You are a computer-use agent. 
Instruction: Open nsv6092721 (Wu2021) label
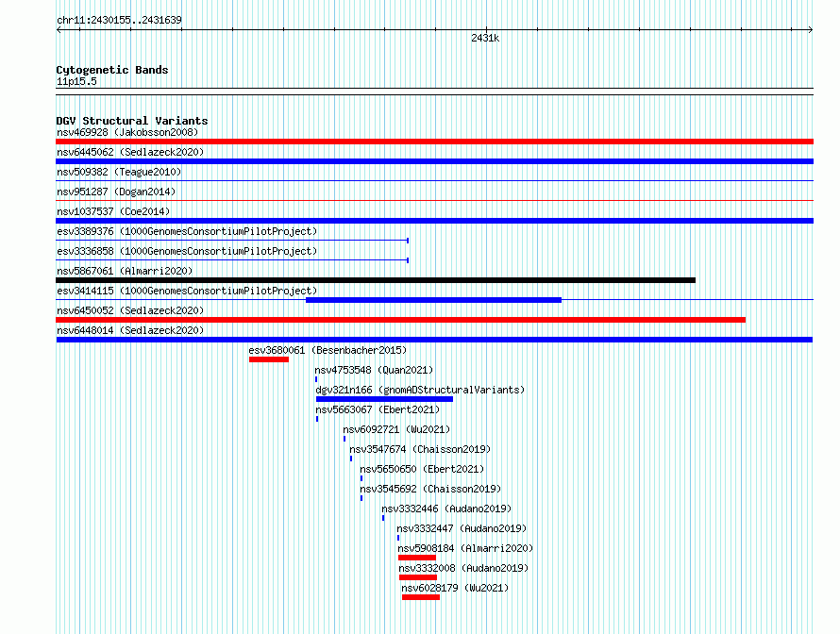[396, 429]
